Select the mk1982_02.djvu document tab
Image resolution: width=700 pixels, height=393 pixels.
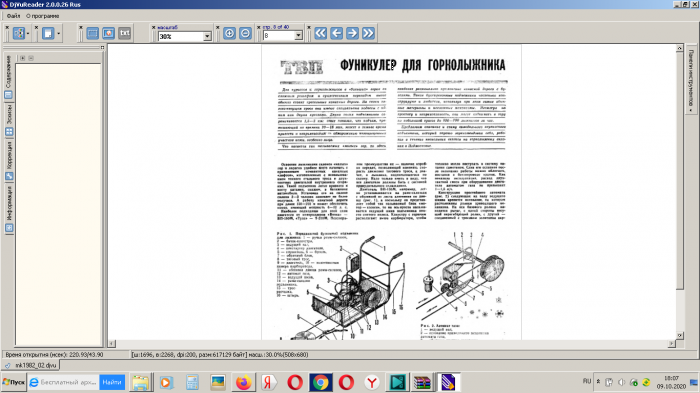(31, 365)
